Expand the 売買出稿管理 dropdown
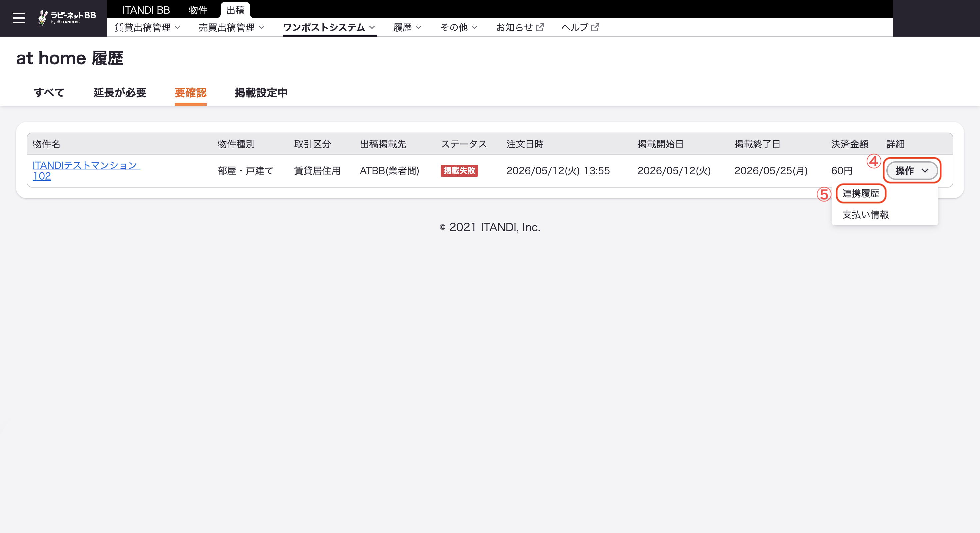The width and height of the screenshot is (980, 533). [x=232, y=27]
